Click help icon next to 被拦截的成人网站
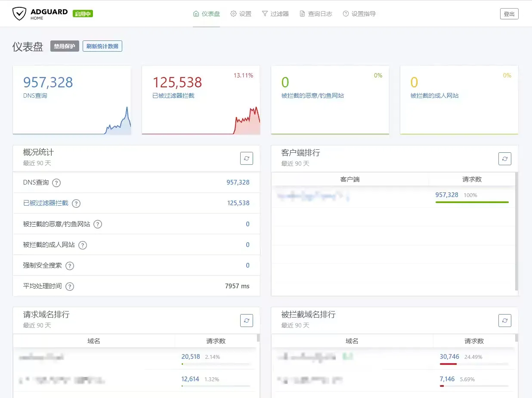This screenshot has height=398, width=532. 83,245
